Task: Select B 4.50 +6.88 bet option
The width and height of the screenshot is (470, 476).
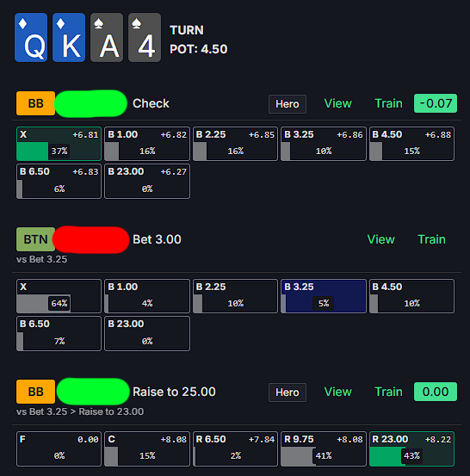Action: [411, 144]
